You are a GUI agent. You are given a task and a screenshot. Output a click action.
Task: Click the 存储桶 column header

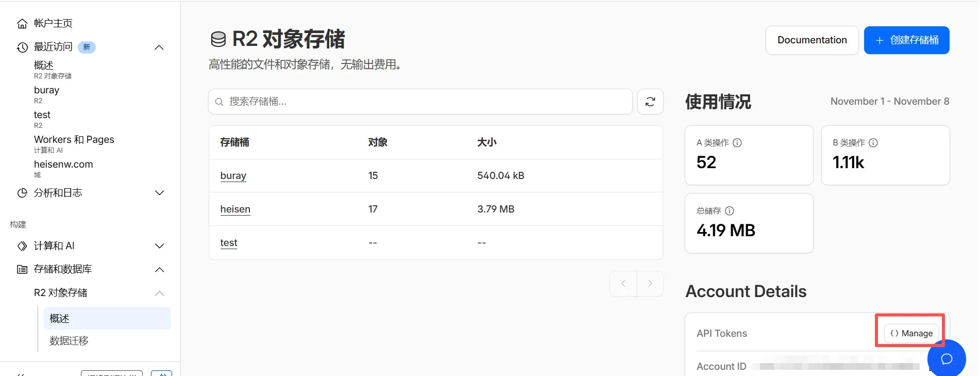tap(234, 142)
